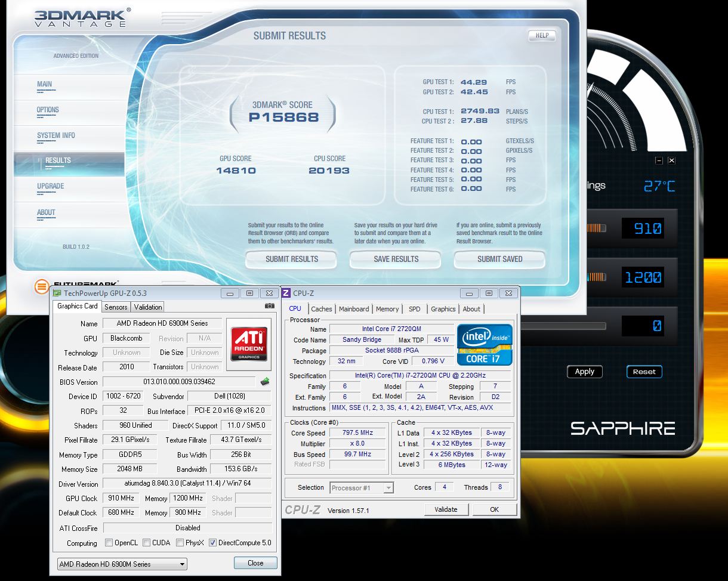Minimize the GPU-Z window
Screen dimensions: 728x581
pyautogui.click(x=230, y=293)
